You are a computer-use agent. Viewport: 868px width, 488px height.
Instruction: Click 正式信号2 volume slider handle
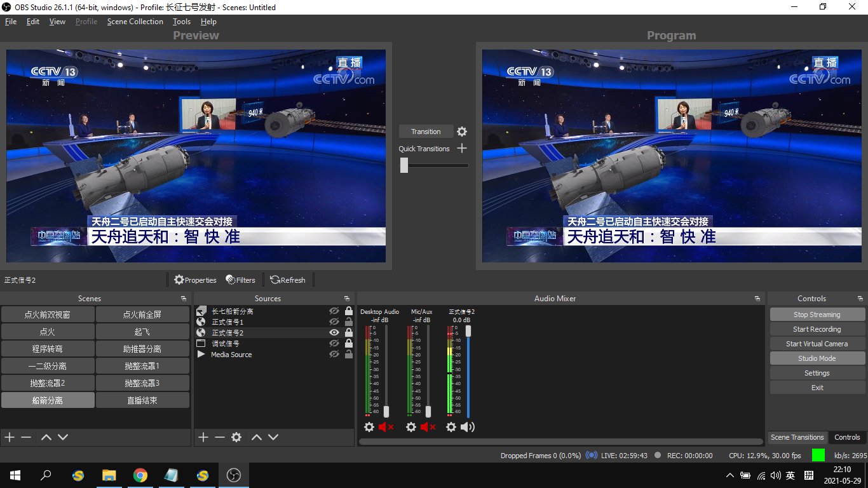click(x=468, y=331)
